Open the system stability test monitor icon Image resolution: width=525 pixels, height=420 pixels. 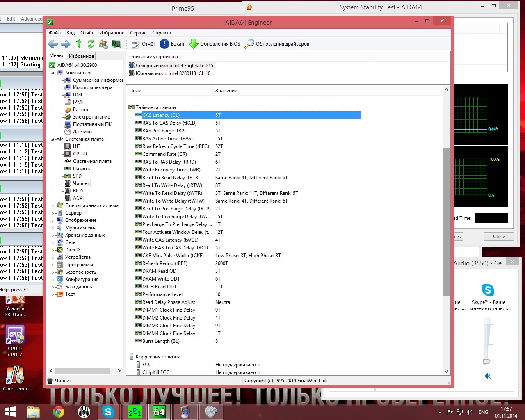coord(116,43)
